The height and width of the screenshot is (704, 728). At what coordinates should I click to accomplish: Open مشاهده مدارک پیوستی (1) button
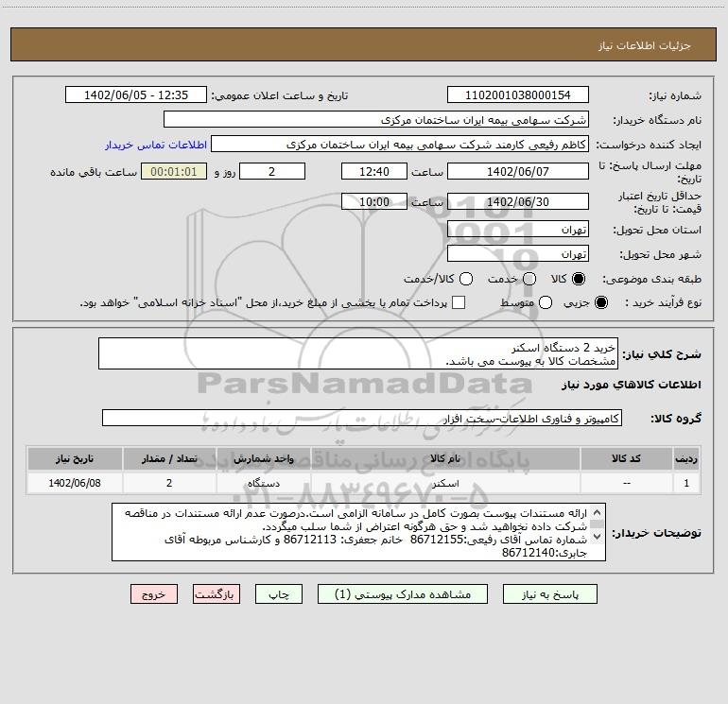click(403, 594)
